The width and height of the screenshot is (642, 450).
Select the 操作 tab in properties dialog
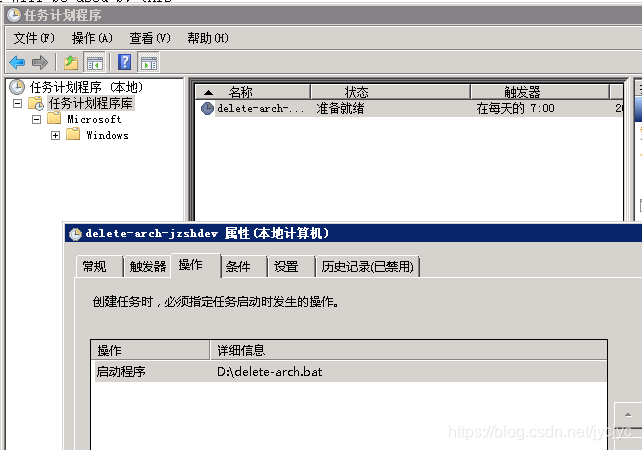pyautogui.click(x=196, y=265)
